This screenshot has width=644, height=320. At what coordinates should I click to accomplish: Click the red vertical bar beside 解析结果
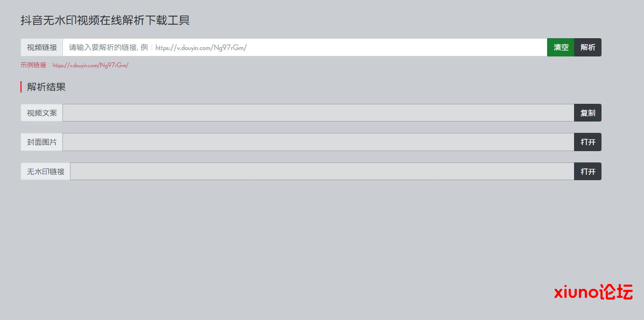[x=21, y=87]
